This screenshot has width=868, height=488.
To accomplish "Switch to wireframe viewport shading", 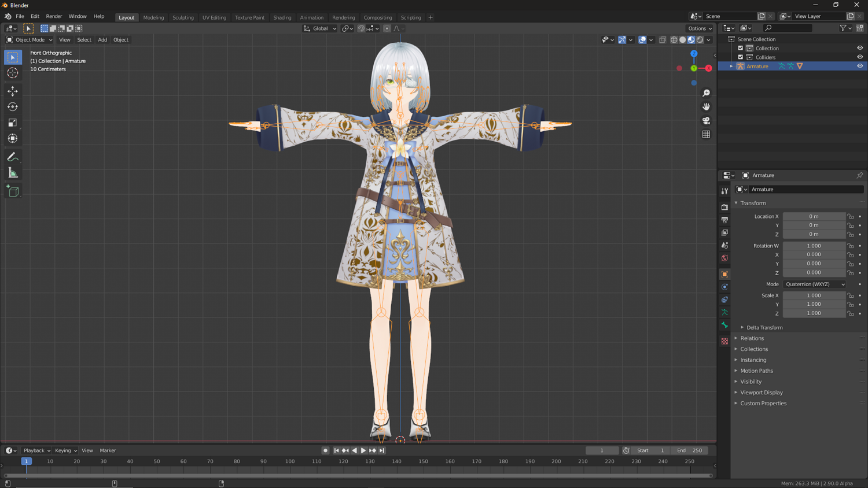I will [x=674, y=40].
